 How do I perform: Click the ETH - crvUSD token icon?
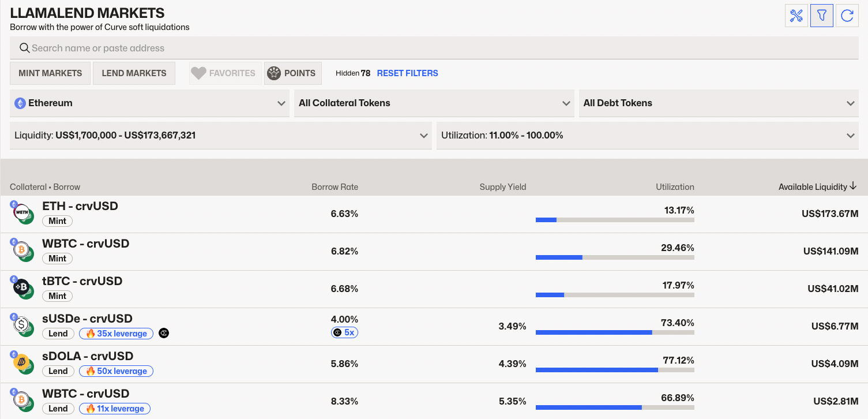22,213
